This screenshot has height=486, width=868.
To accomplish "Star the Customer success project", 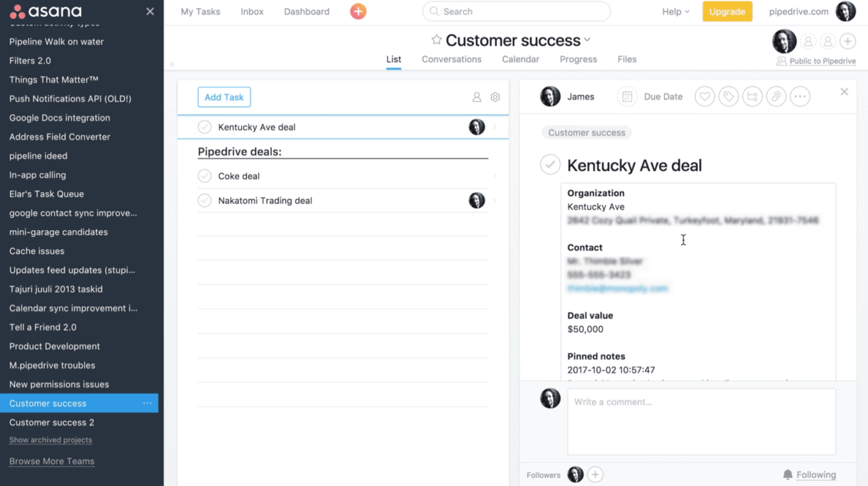I will pos(437,40).
